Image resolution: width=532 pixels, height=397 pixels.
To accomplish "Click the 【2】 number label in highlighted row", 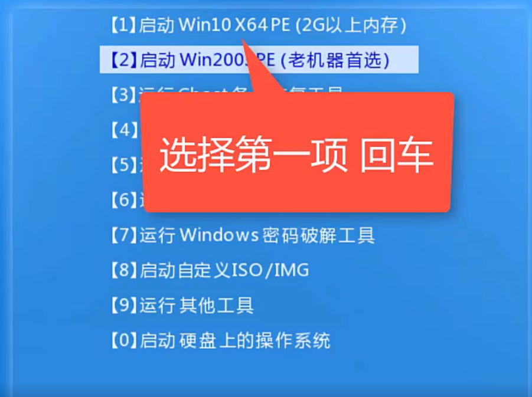I will click(124, 60).
